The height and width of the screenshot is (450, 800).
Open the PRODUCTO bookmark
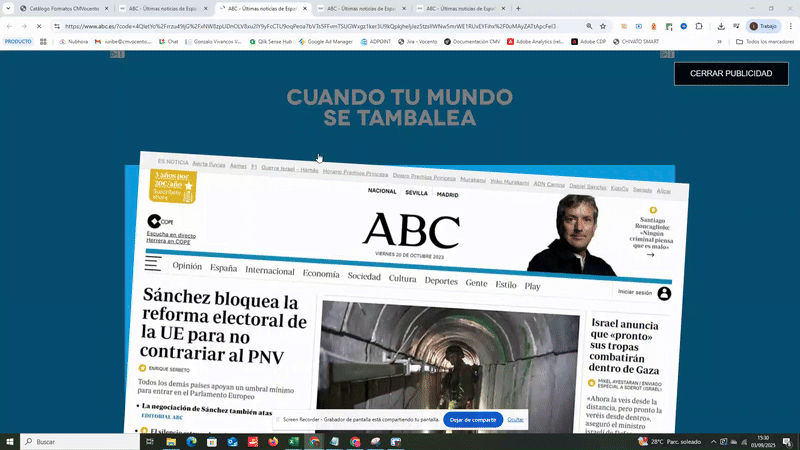tap(18, 41)
